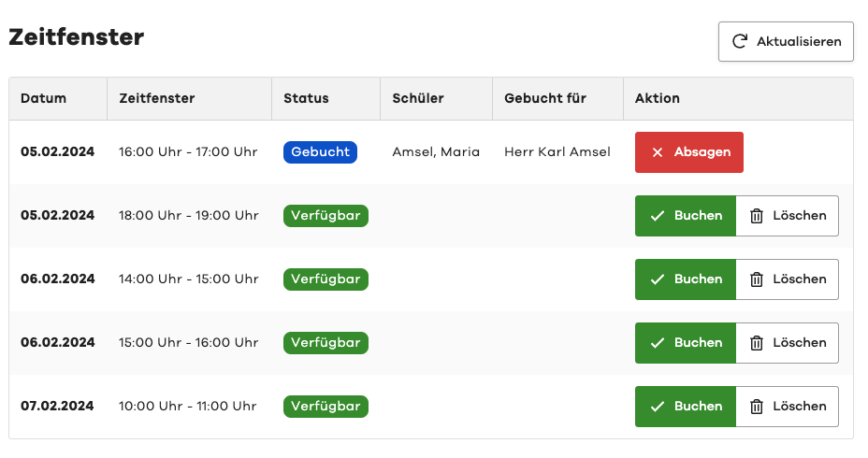Click the Datum column header
868x458 pixels.
[x=44, y=98]
